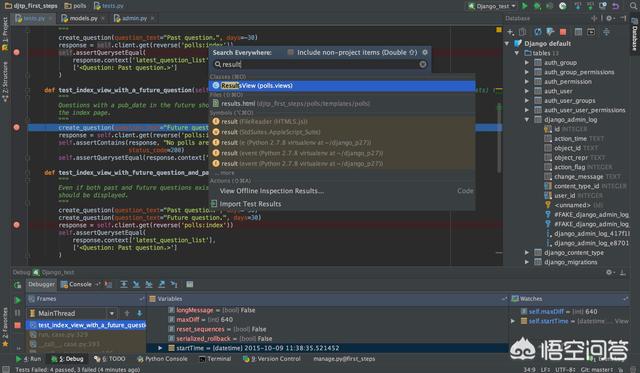Open results.html from search results
The image size is (640, 373).
[342, 104]
